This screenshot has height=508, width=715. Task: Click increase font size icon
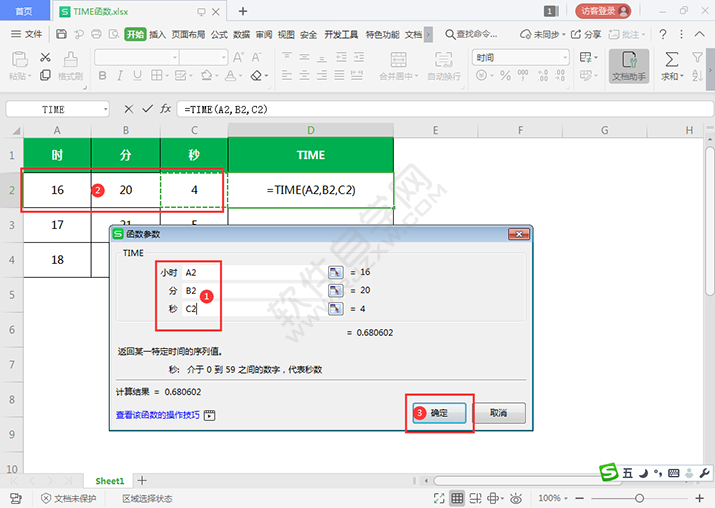(x=238, y=57)
